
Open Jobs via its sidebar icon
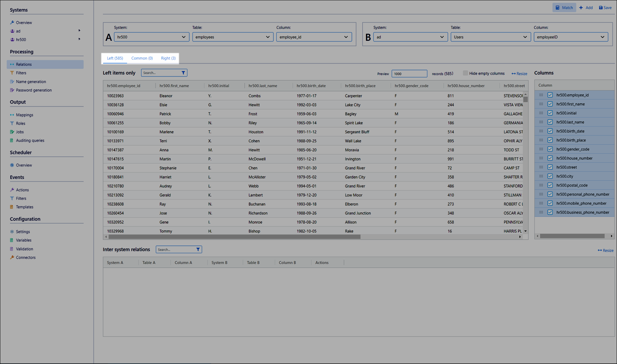pos(12,132)
